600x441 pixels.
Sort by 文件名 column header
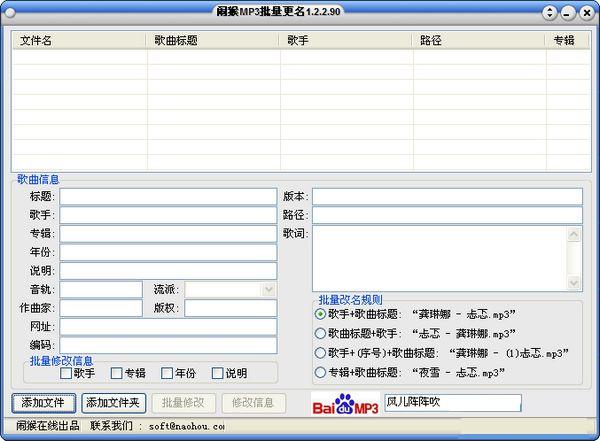point(79,41)
